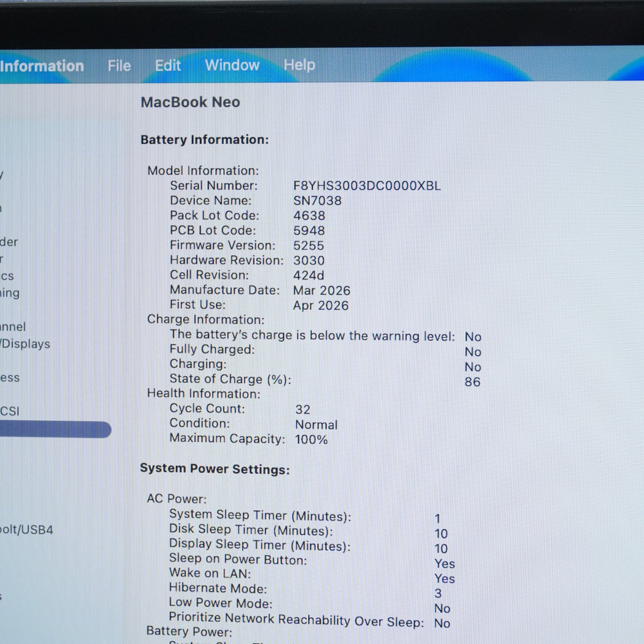Click the 'State of Charge (%):' label
This screenshot has width=644, height=644.
[x=230, y=379]
